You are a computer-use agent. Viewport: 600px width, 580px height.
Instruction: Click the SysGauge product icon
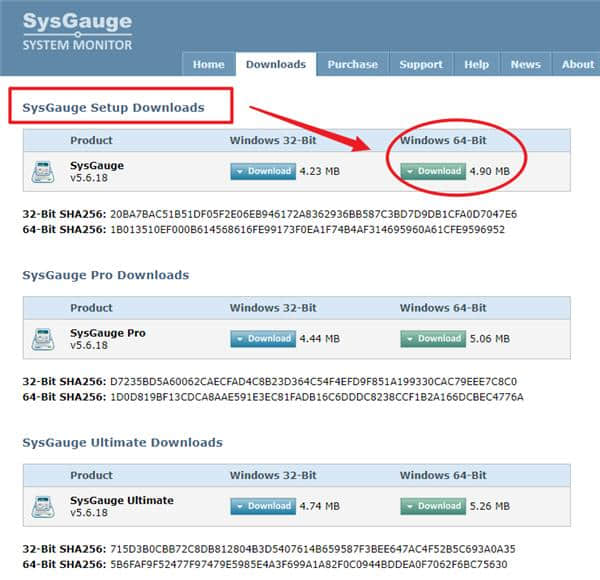coord(44,172)
